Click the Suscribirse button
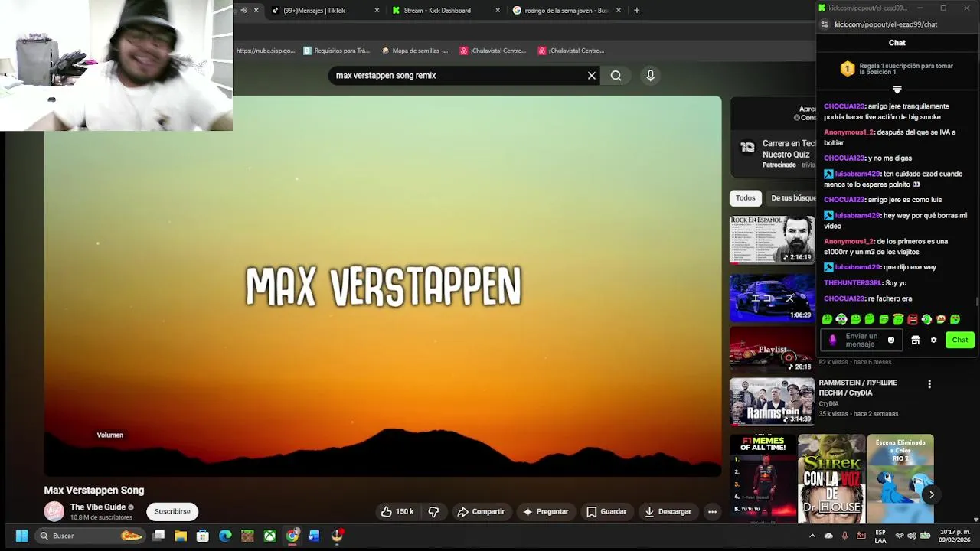The width and height of the screenshot is (980, 551). [x=172, y=511]
